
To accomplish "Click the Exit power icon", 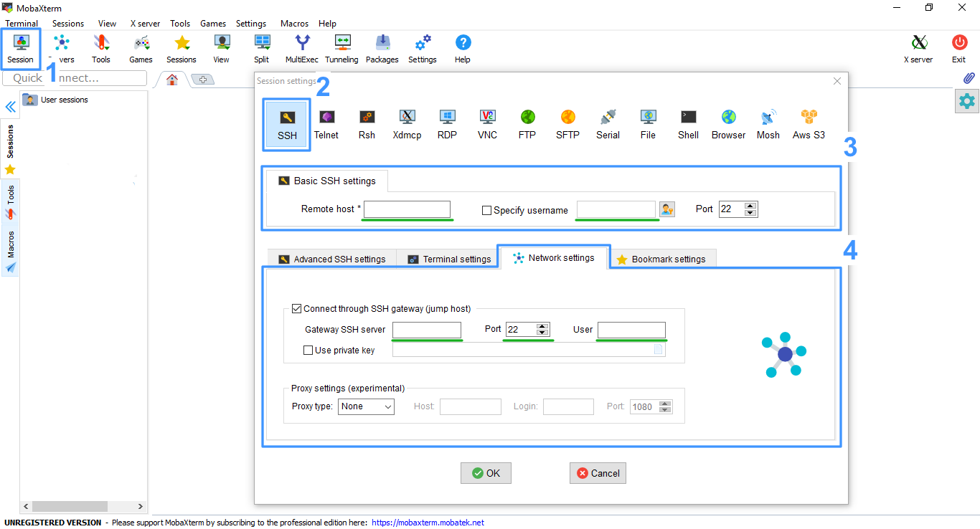I will (959, 49).
